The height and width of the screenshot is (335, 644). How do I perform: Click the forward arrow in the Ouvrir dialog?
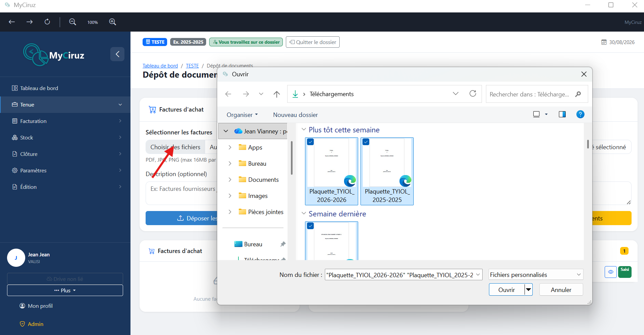(x=246, y=94)
